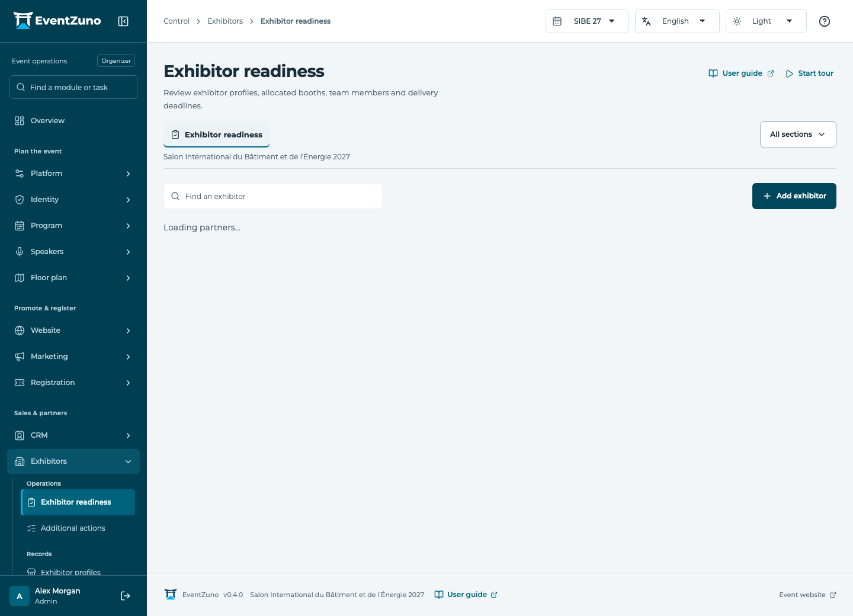Select the Exhibitor readiness tab
The height and width of the screenshot is (616, 853).
click(217, 134)
